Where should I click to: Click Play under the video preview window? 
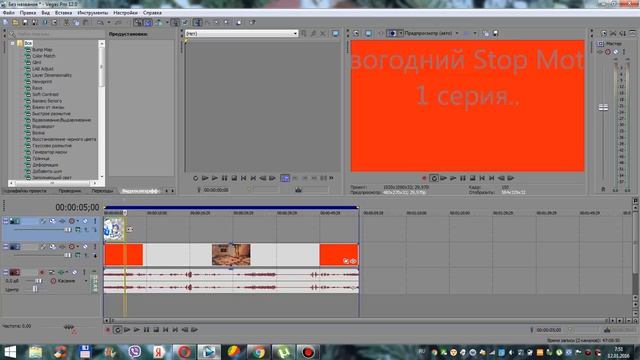453,178
